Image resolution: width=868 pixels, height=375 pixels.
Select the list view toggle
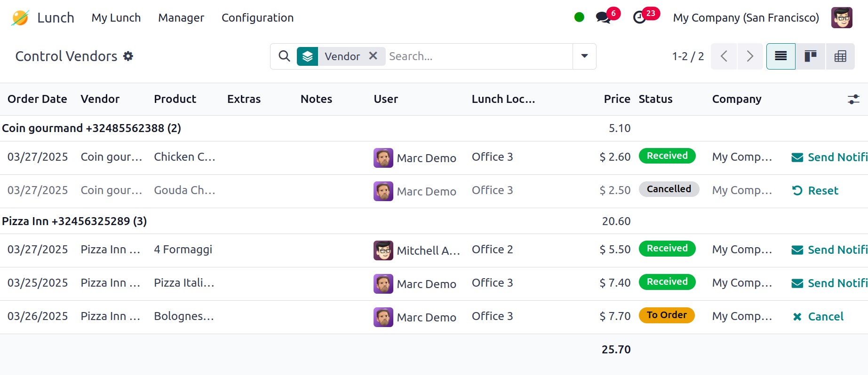point(780,56)
